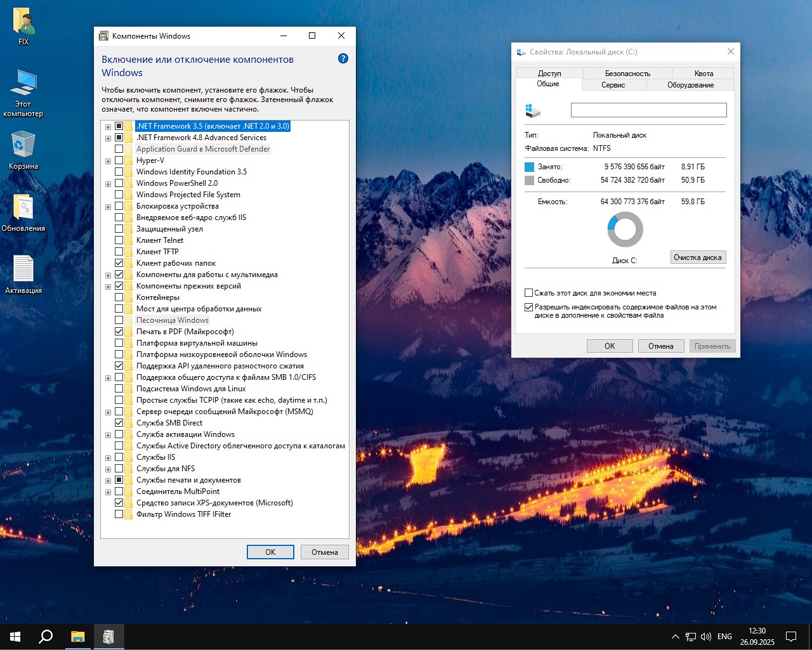The height and width of the screenshot is (650, 812).
Task: Open taskbar search magnifier
Action: click(x=46, y=637)
